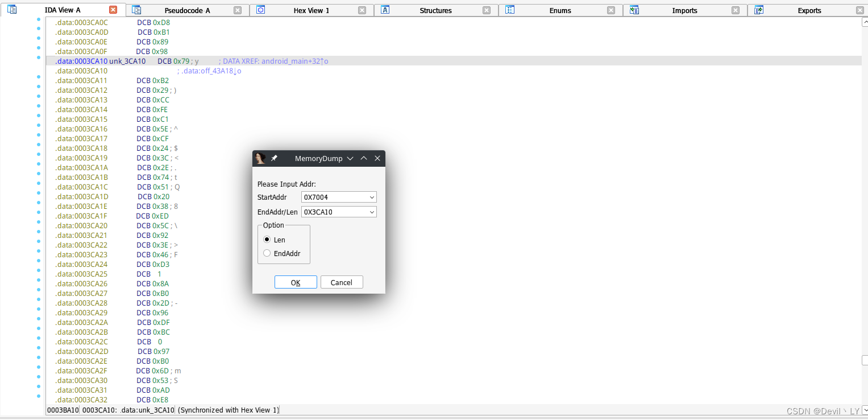Click the IDA View A tab icon
The height and width of the screenshot is (420, 868).
(12, 10)
